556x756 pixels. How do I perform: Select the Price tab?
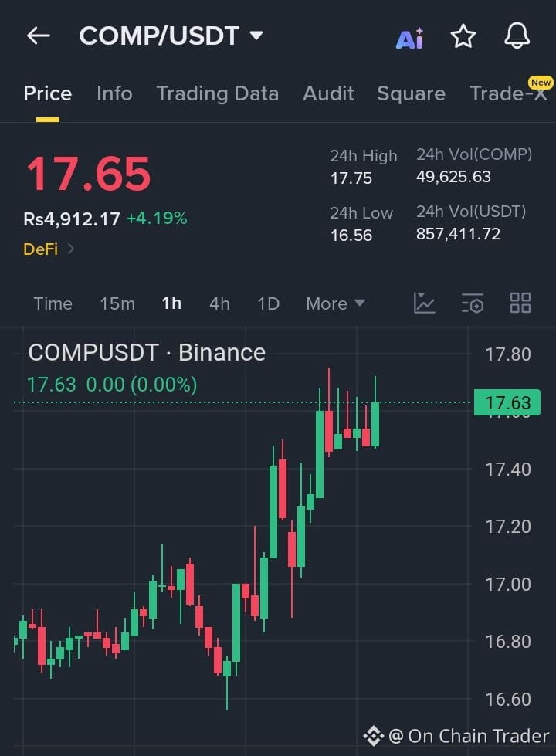48,93
